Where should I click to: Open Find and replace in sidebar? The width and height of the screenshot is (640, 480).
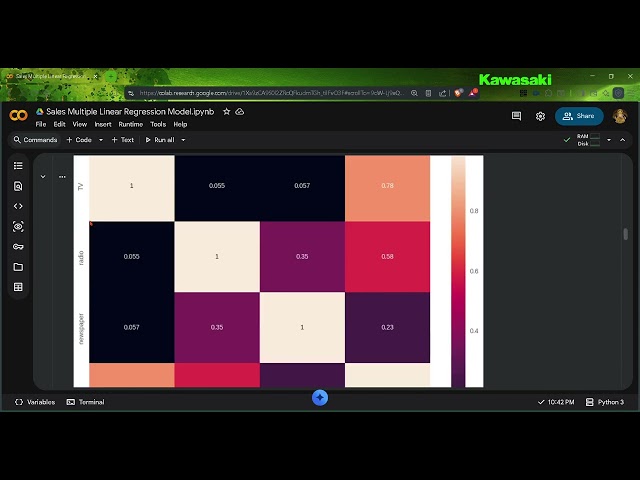[18, 186]
